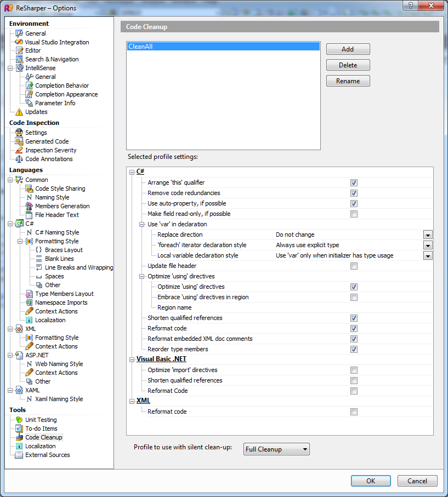Open Replace direction dropdown

pyautogui.click(x=428, y=235)
